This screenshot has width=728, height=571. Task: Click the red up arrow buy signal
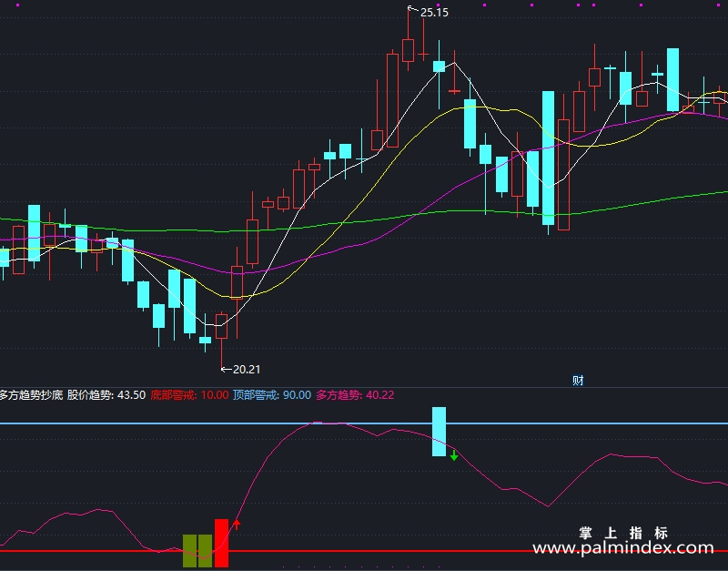[237, 525]
